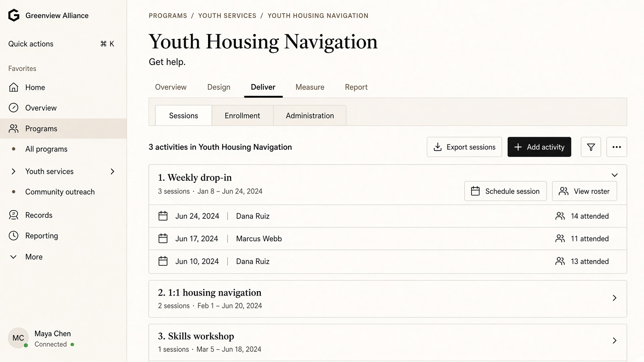644x362 pixels.
Task: Open the three-dot more options menu
Action: (617, 147)
